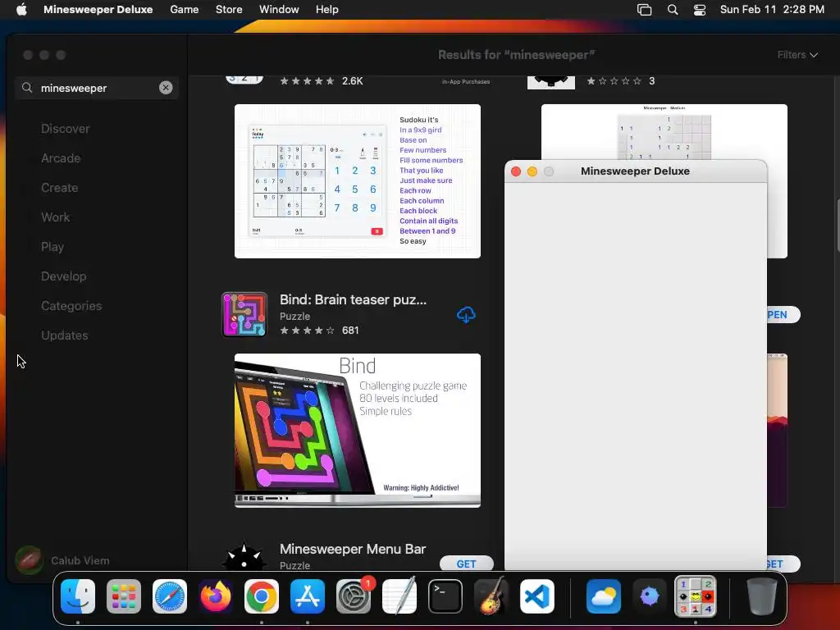Open the Help menu
Viewport: 840px width, 630px height.
tap(326, 10)
